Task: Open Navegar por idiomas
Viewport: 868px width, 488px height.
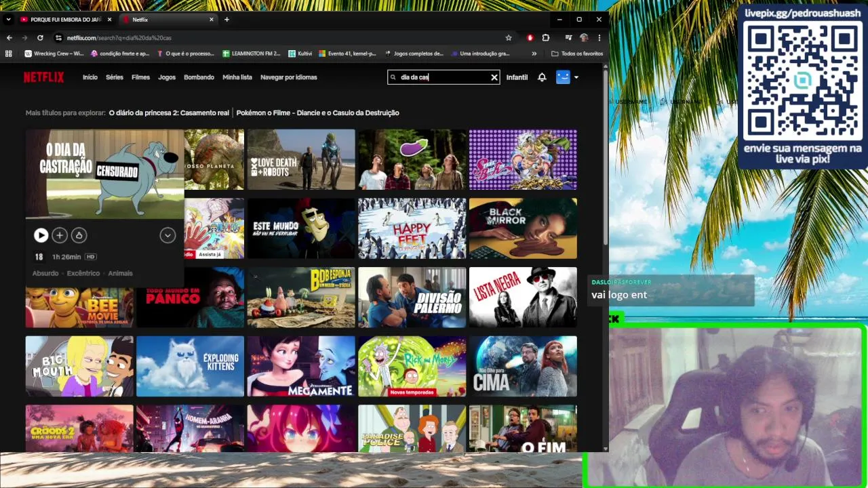Action: 289,77
